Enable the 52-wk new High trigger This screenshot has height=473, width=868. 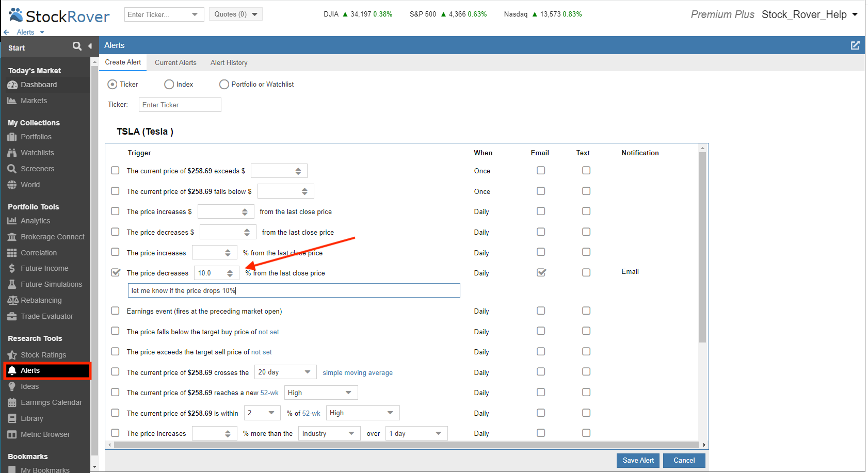pyautogui.click(x=115, y=392)
